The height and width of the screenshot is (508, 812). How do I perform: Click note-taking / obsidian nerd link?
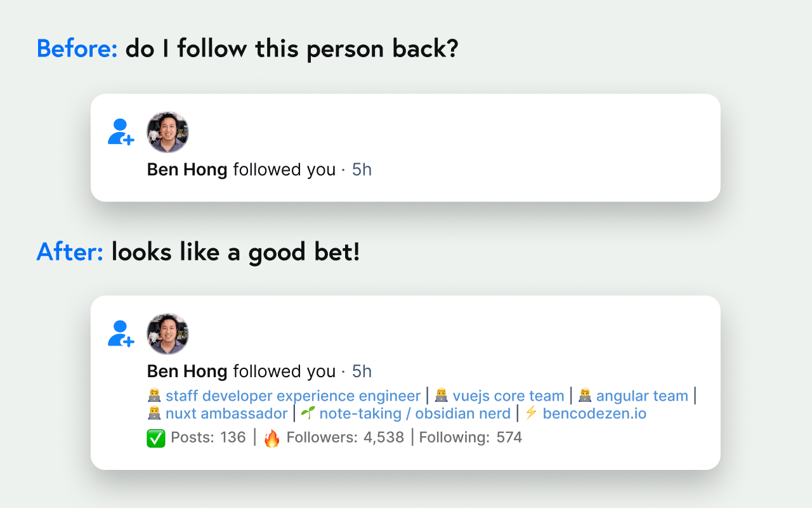coord(415,414)
